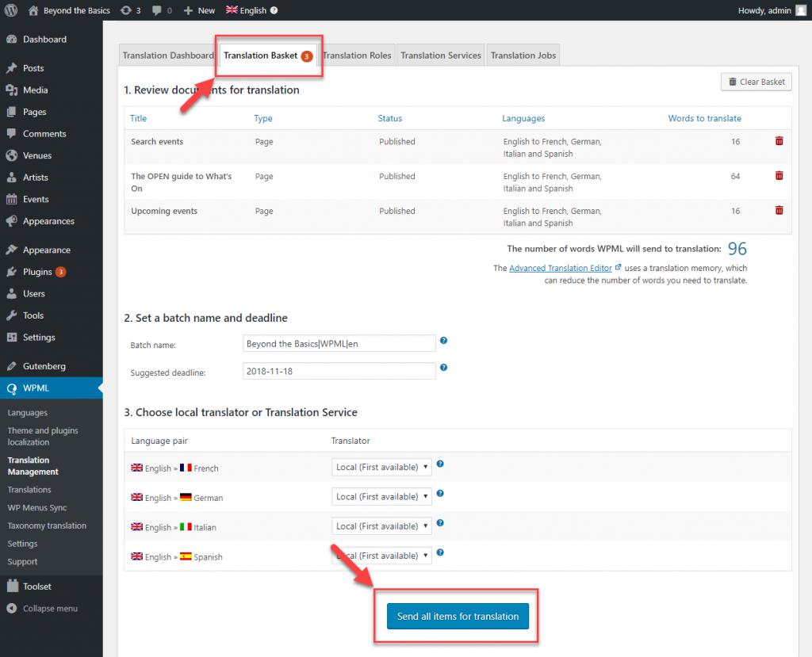Click into the Batch name text field
The width and height of the screenshot is (812, 657).
click(x=339, y=343)
